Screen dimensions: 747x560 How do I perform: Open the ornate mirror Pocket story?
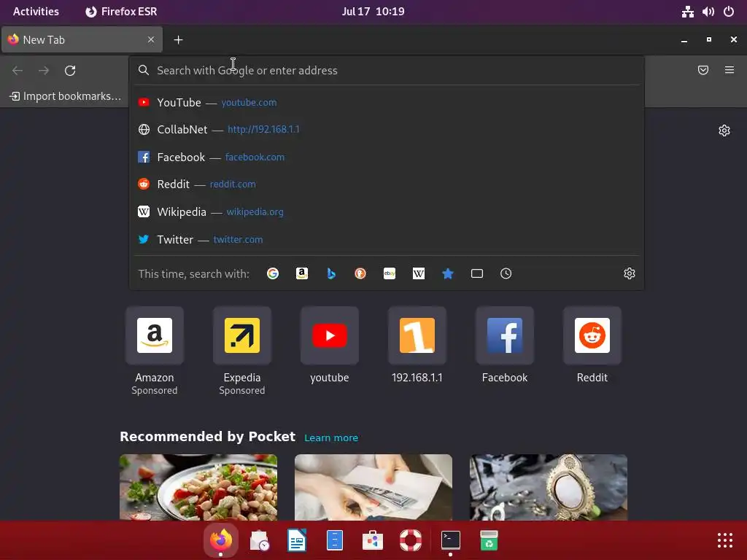[549, 487]
